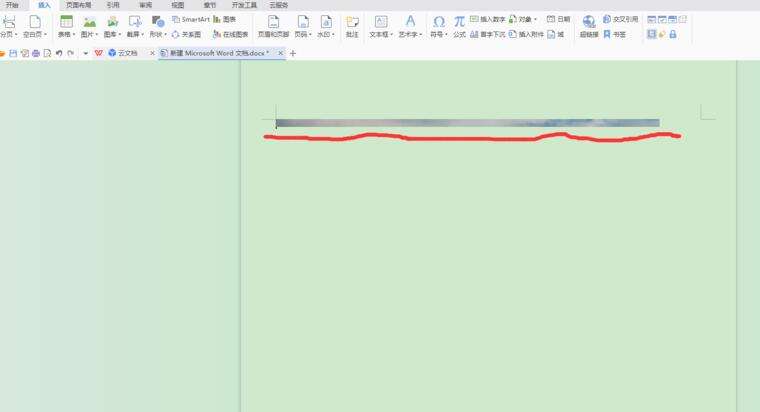Click the 超链接 hyperlink globe icon
The height and width of the screenshot is (412, 760).
pos(589,22)
